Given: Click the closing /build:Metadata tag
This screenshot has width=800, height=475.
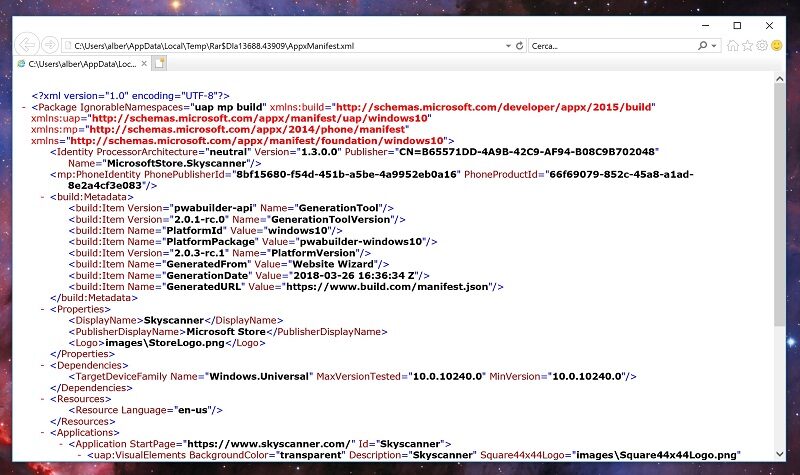Looking at the screenshot, I should coord(94,298).
